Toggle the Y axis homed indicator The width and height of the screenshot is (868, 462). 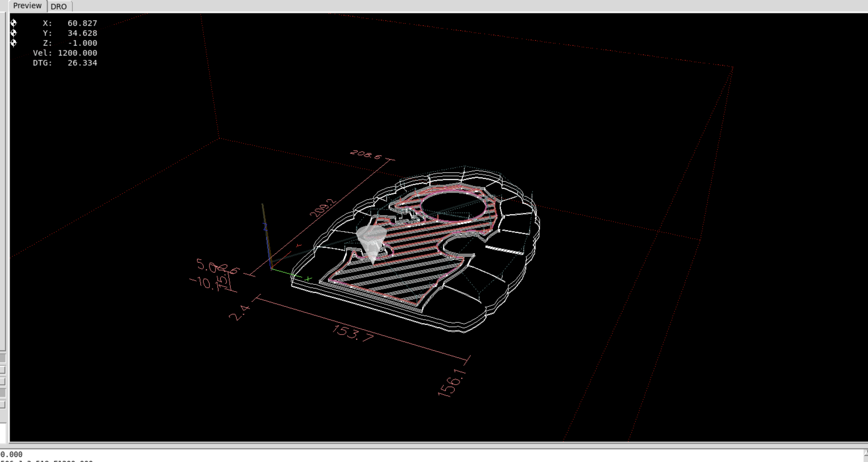click(x=14, y=33)
